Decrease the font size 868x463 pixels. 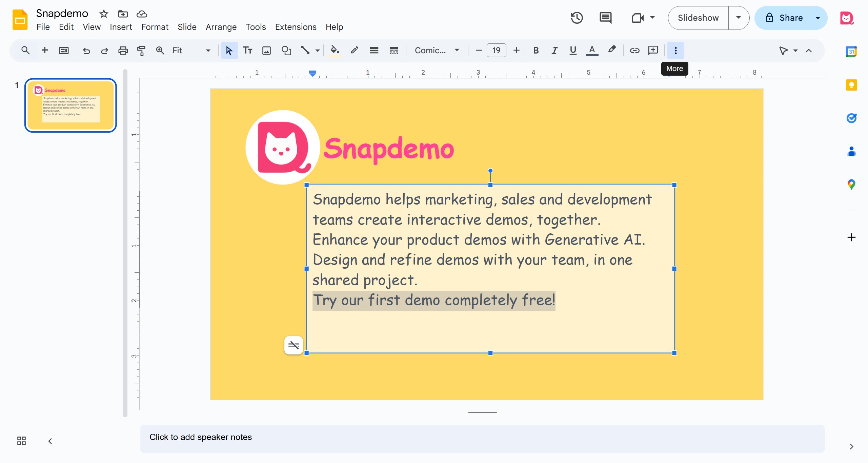(x=479, y=51)
